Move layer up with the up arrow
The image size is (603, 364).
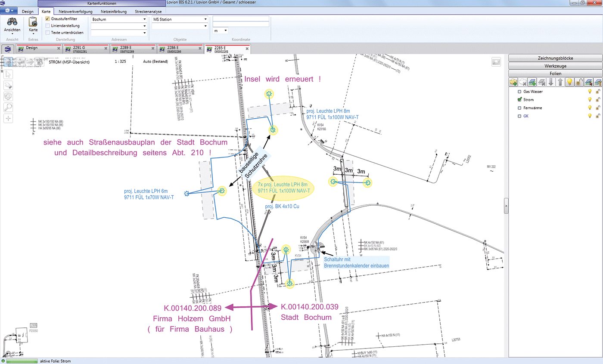(x=560, y=82)
